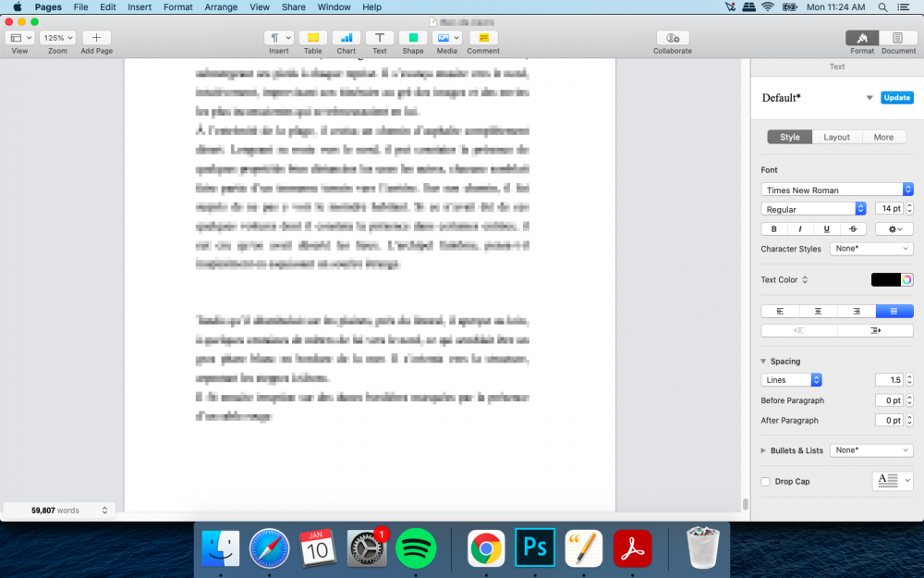Open the Character Styles dropdown

pos(871,249)
